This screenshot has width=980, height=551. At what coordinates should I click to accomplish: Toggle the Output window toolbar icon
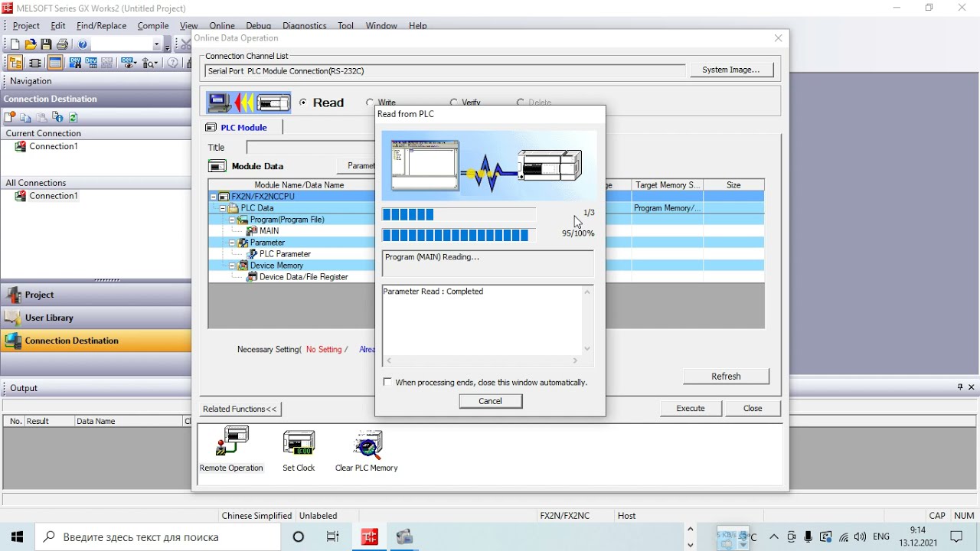[55, 64]
